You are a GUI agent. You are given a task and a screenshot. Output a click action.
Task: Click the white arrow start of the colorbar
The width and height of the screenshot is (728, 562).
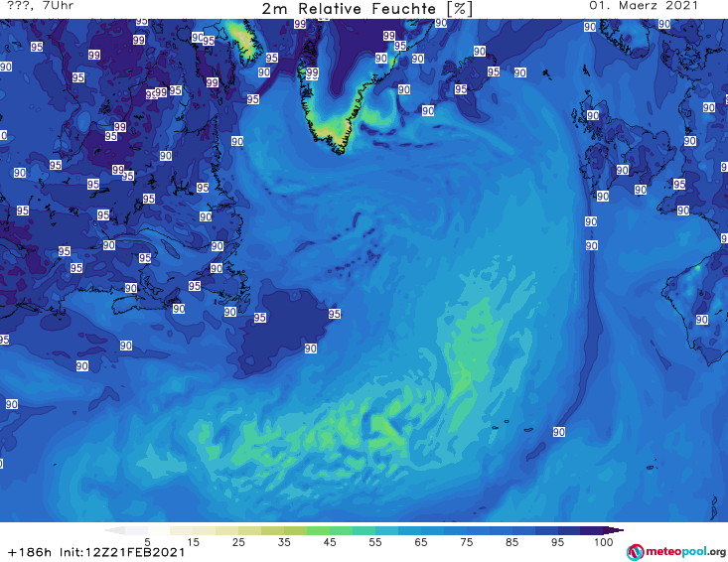point(114,530)
